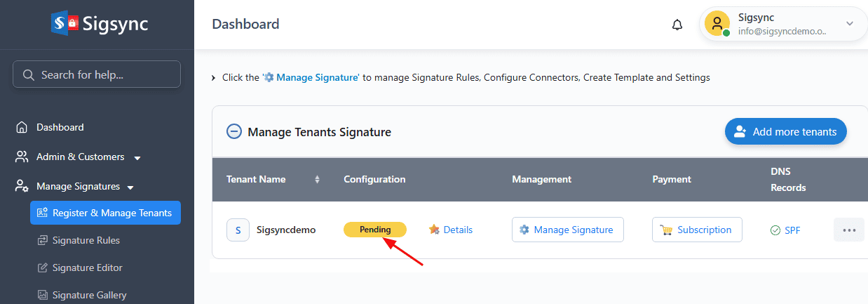Open the Subscription payment button
The height and width of the screenshot is (304, 868).
coord(697,230)
